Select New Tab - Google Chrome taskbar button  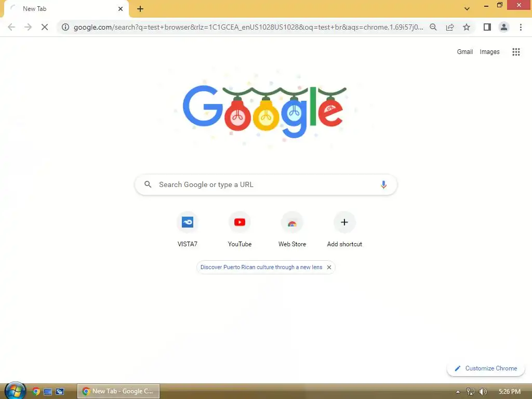(118, 391)
